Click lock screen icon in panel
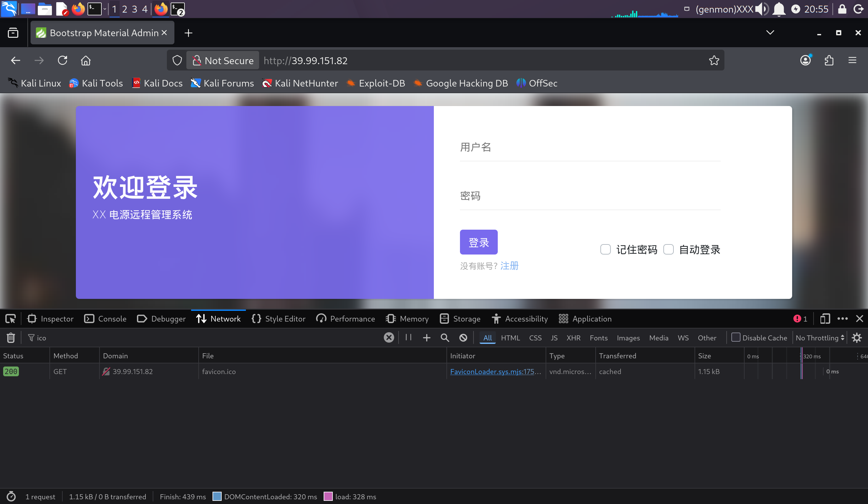Screen dimensions: 868x504 tap(842, 9)
